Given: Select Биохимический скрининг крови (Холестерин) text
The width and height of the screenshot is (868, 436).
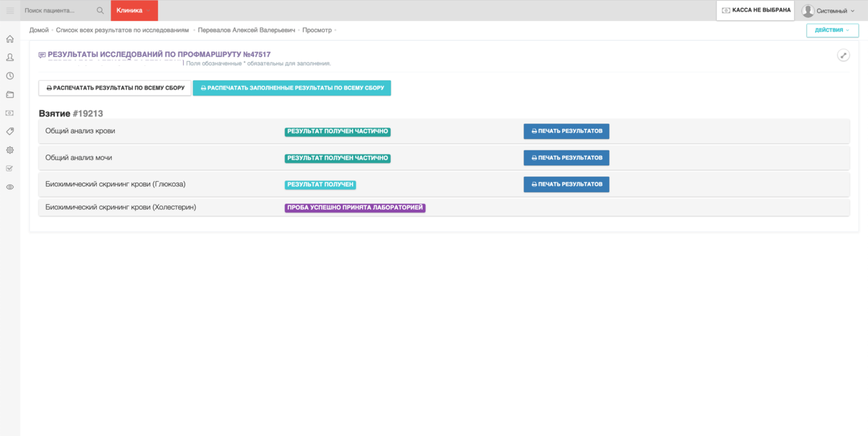Looking at the screenshot, I should pyautogui.click(x=121, y=207).
